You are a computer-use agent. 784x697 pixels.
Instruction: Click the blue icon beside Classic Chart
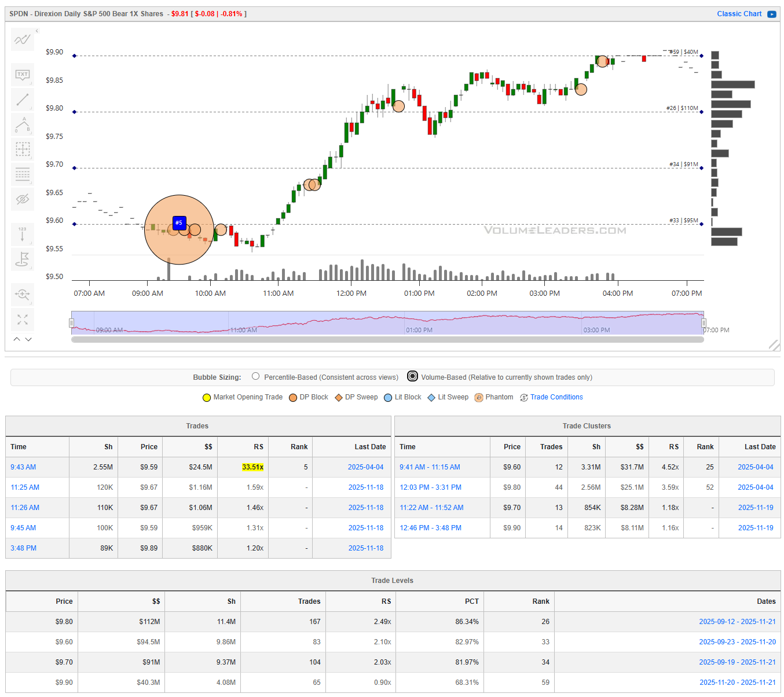[x=772, y=14]
